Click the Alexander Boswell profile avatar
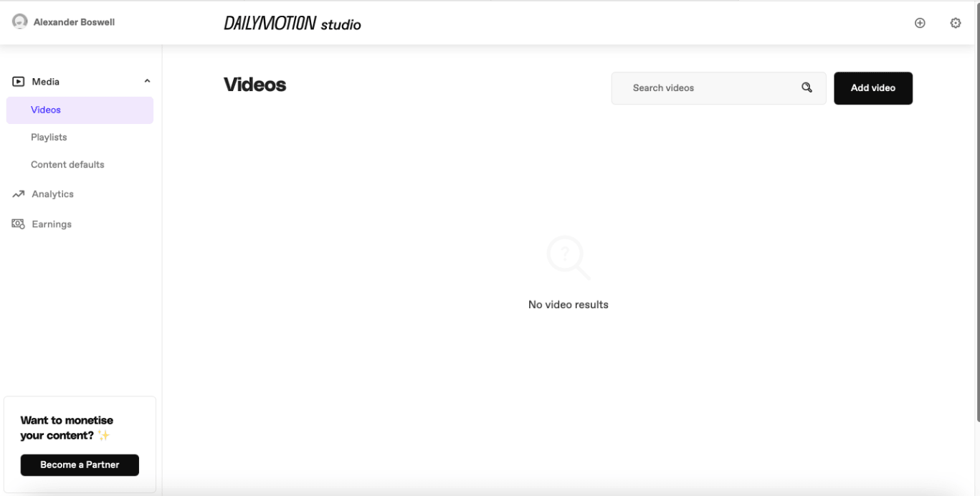 (x=20, y=22)
